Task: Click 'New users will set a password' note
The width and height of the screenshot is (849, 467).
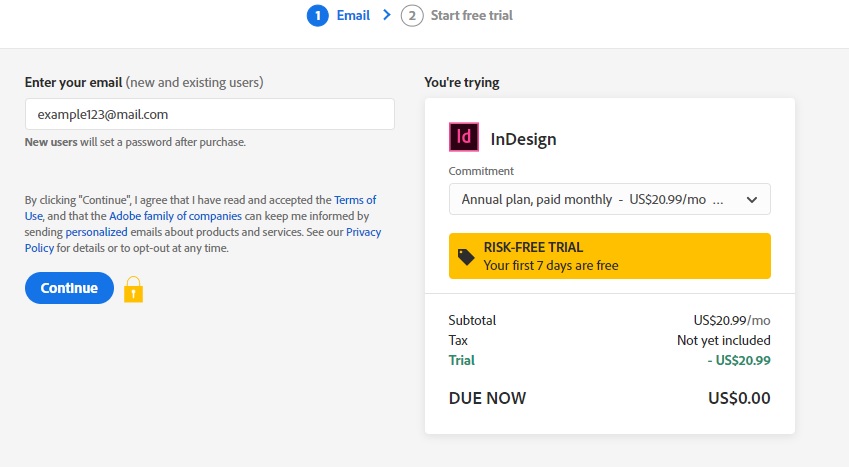Action: point(135,142)
